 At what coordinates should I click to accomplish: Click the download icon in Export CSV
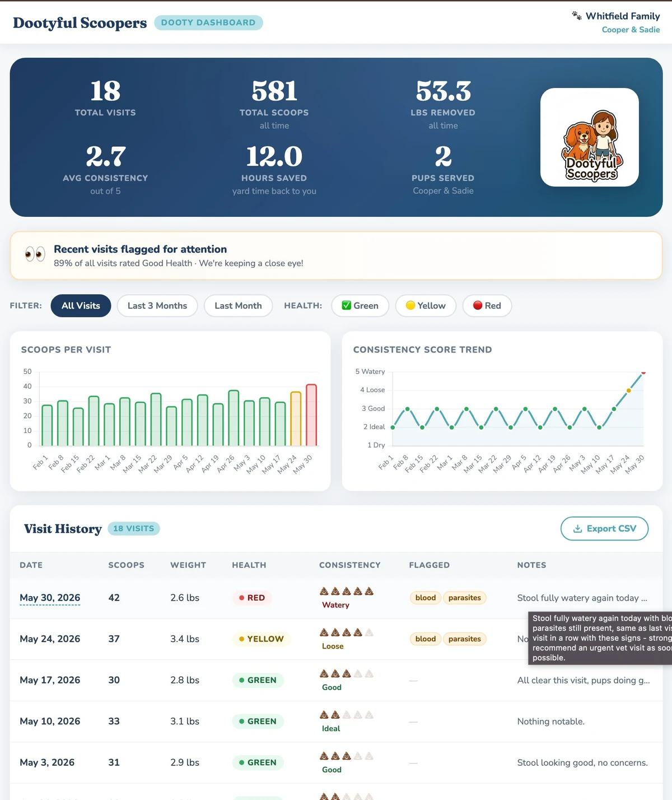click(578, 529)
